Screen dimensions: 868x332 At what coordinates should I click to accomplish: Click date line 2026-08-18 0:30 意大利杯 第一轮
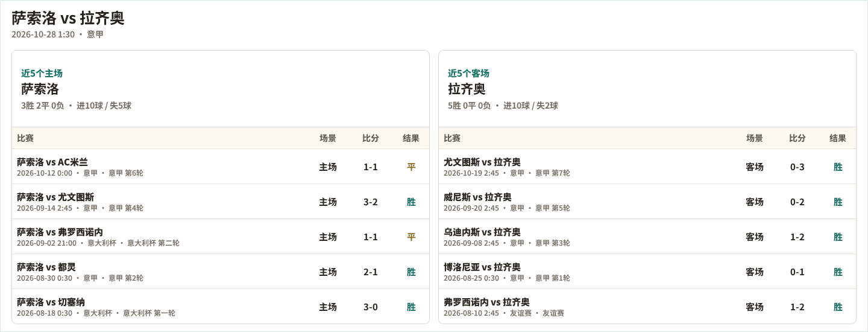96,313
